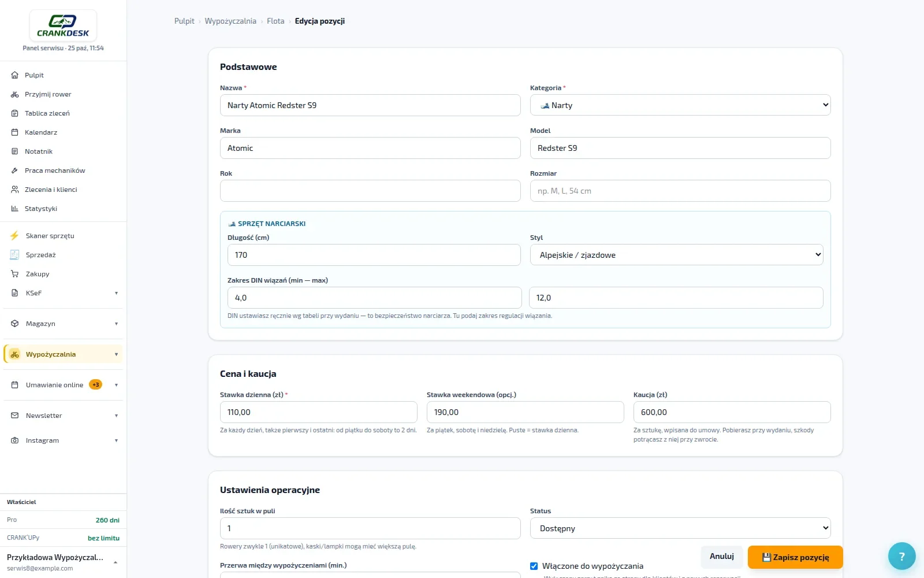Open the Status dropdown showing Dostępny
Viewport: 924px width, 578px height.
tap(680, 528)
